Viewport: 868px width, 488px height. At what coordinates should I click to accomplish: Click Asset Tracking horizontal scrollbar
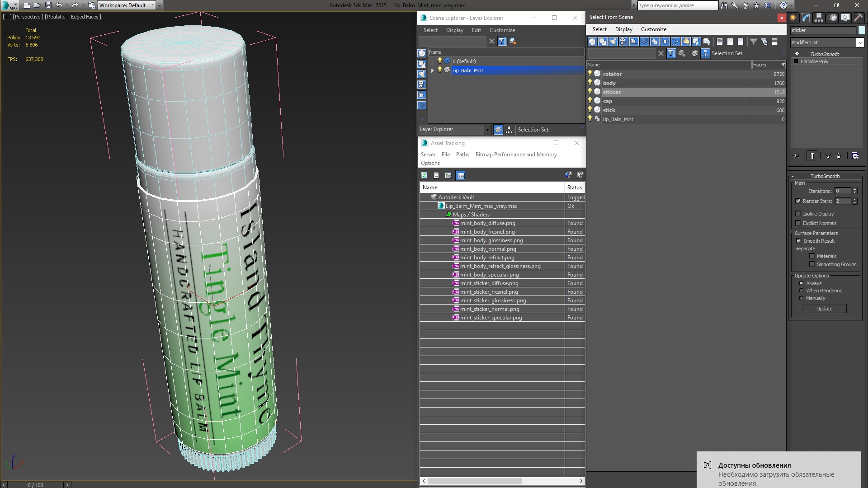(x=502, y=481)
